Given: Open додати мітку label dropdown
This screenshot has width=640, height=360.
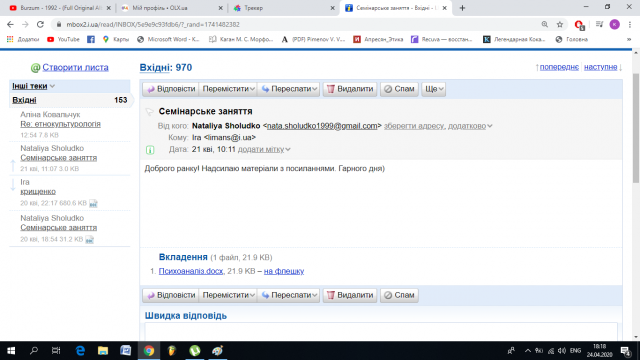Looking at the screenshot, I should coord(264,149).
